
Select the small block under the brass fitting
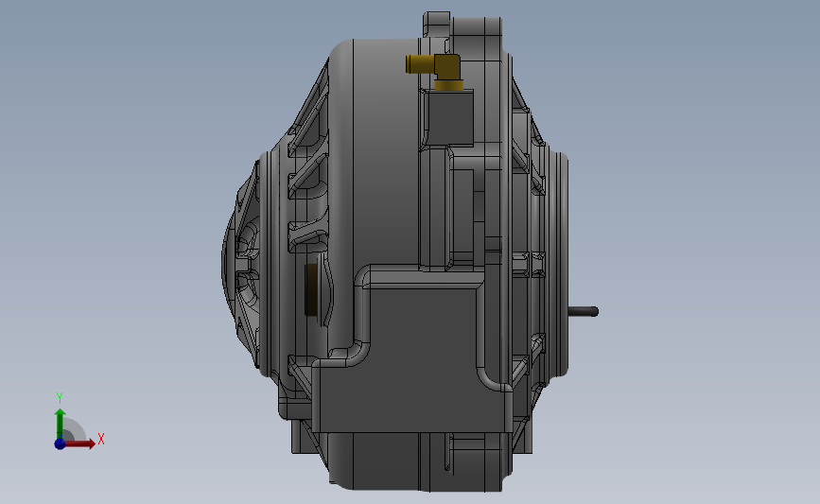(x=451, y=116)
